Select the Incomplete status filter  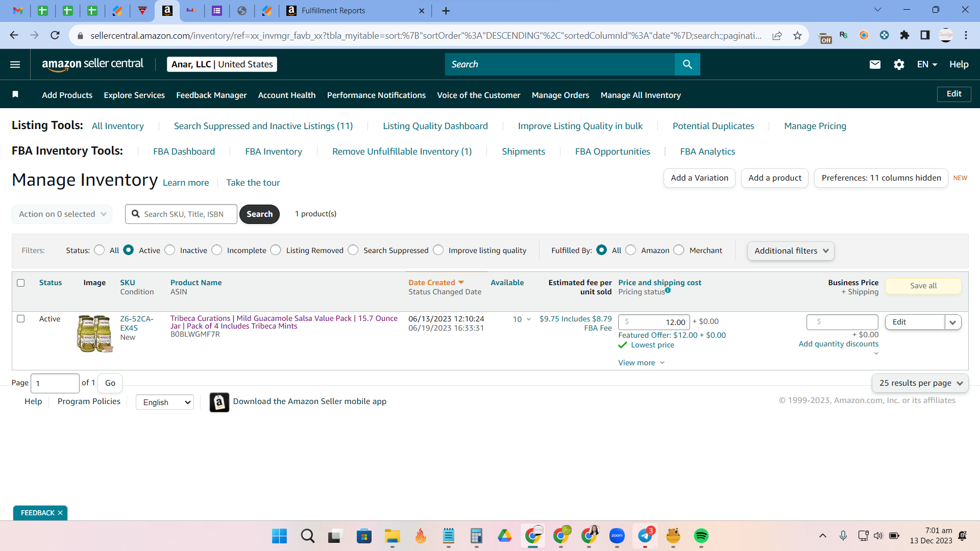(217, 250)
